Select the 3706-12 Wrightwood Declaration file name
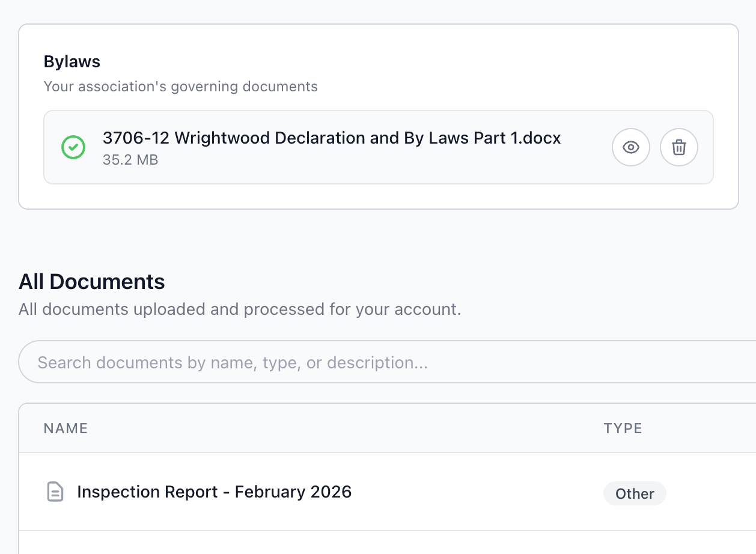Viewport: 756px width, 554px height. pyautogui.click(x=332, y=138)
